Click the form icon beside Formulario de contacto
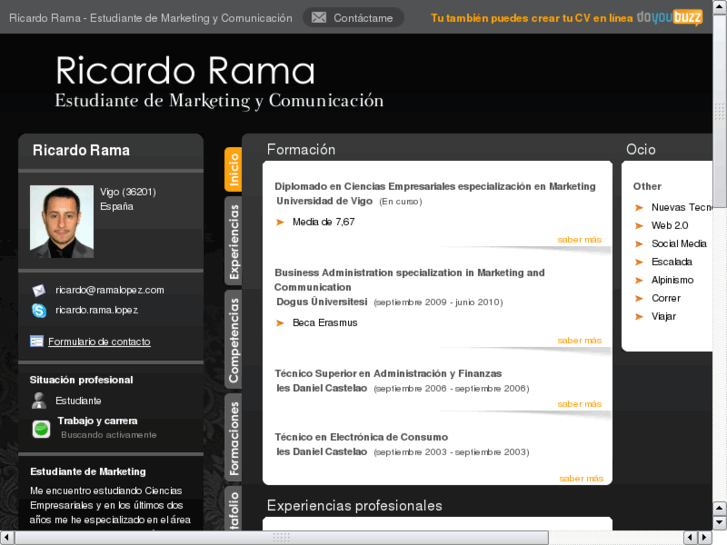 point(37,341)
